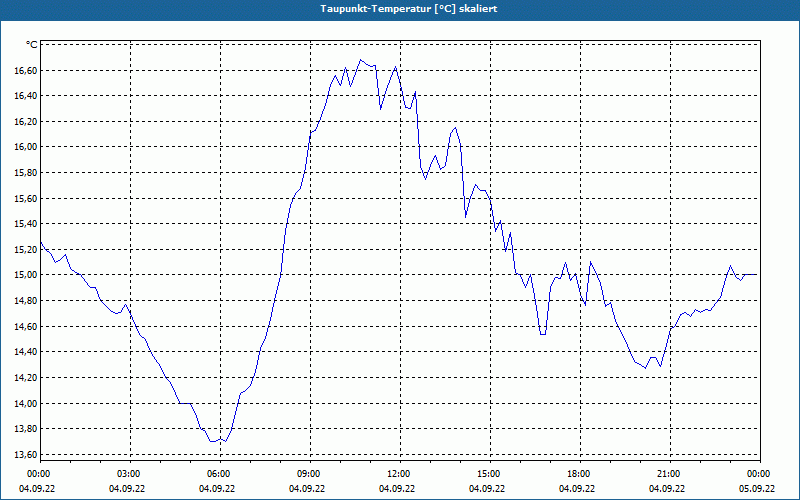Click the 16,60 y-axis value

pyautogui.click(x=26, y=70)
